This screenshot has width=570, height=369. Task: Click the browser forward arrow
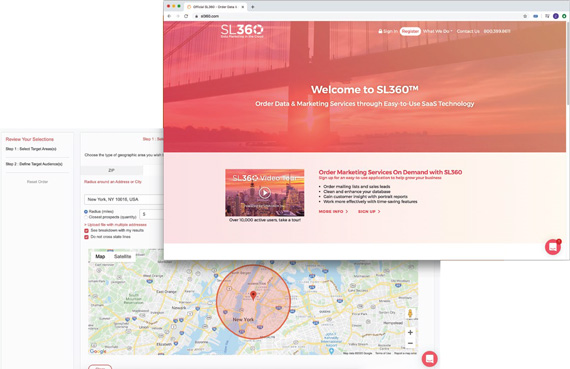[x=178, y=16]
